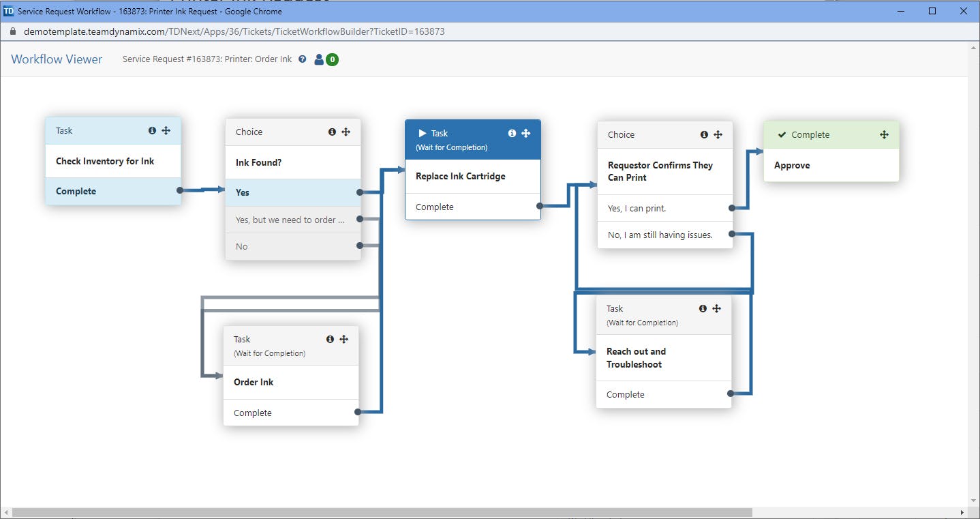
Task: Click the people icon with green zero badge
Action: (326, 59)
